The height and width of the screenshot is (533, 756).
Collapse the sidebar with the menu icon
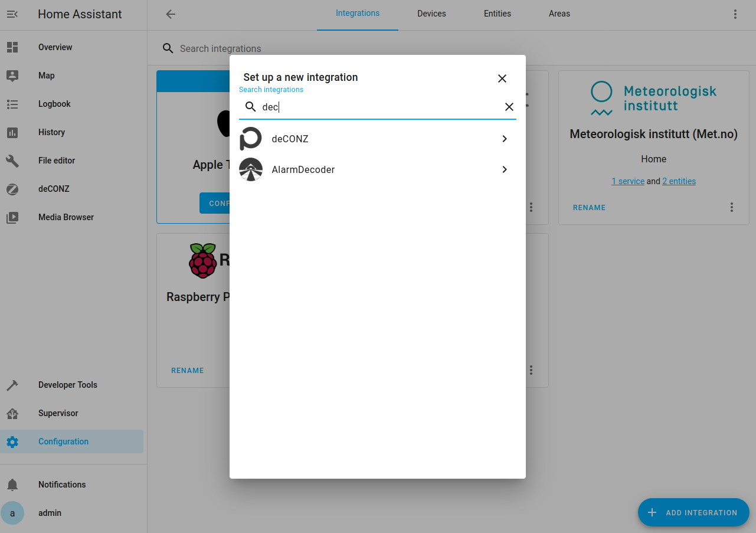coord(12,14)
